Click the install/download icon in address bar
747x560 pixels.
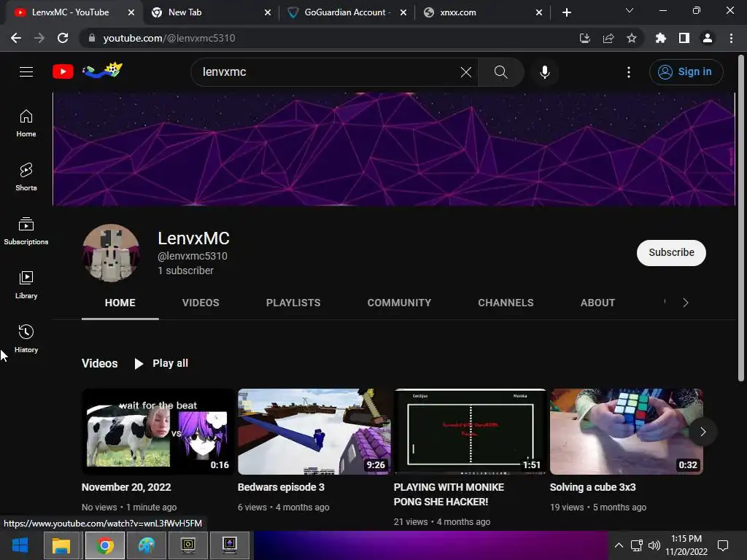pos(584,38)
